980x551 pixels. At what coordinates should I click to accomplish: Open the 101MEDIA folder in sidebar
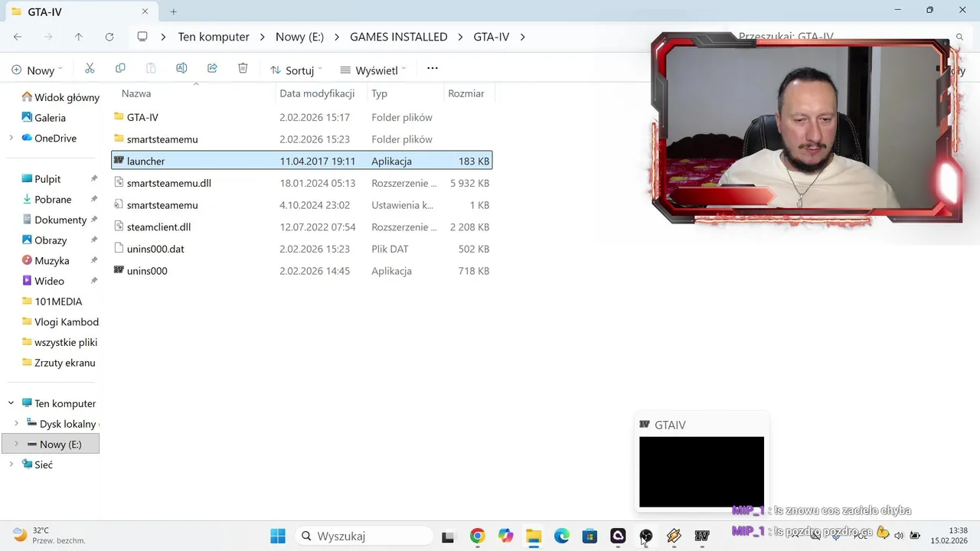[52, 302]
